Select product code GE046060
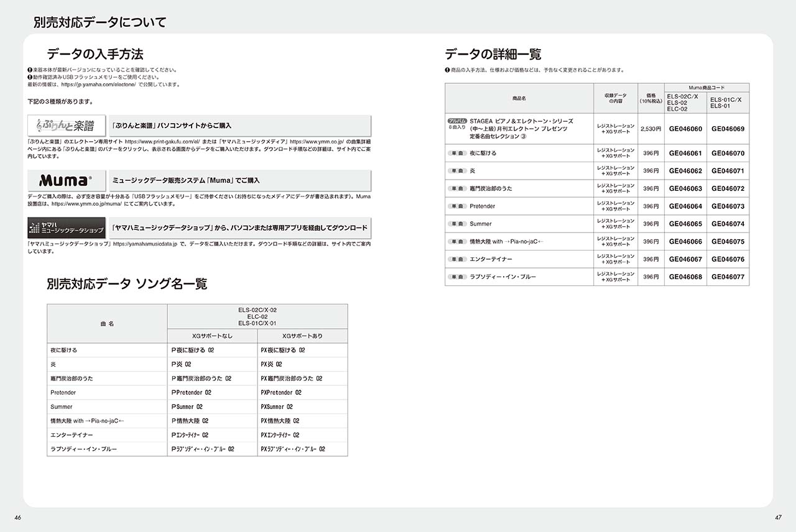796x532 pixels. click(x=685, y=129)
